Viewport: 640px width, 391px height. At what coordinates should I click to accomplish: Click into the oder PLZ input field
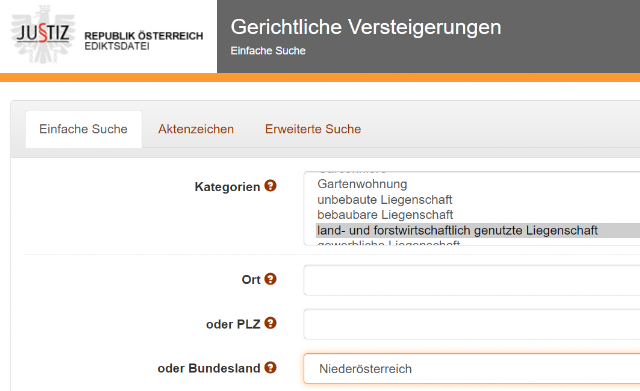click(472, 324)
